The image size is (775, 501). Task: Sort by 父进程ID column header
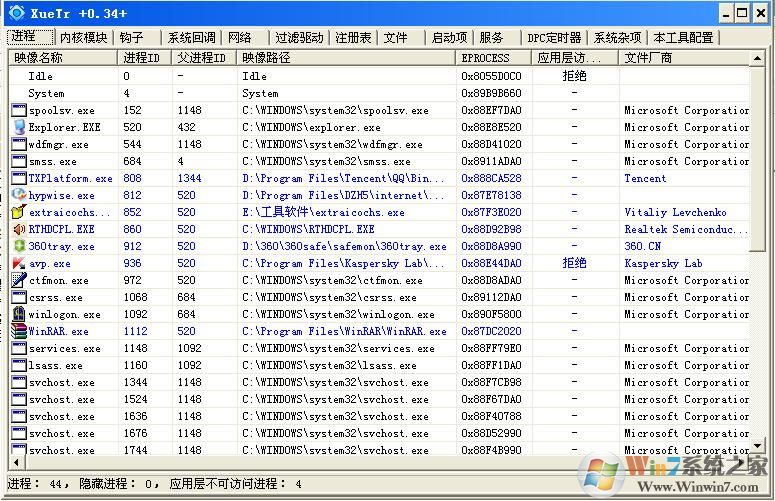pyautogui.click(x=204, y=58)
